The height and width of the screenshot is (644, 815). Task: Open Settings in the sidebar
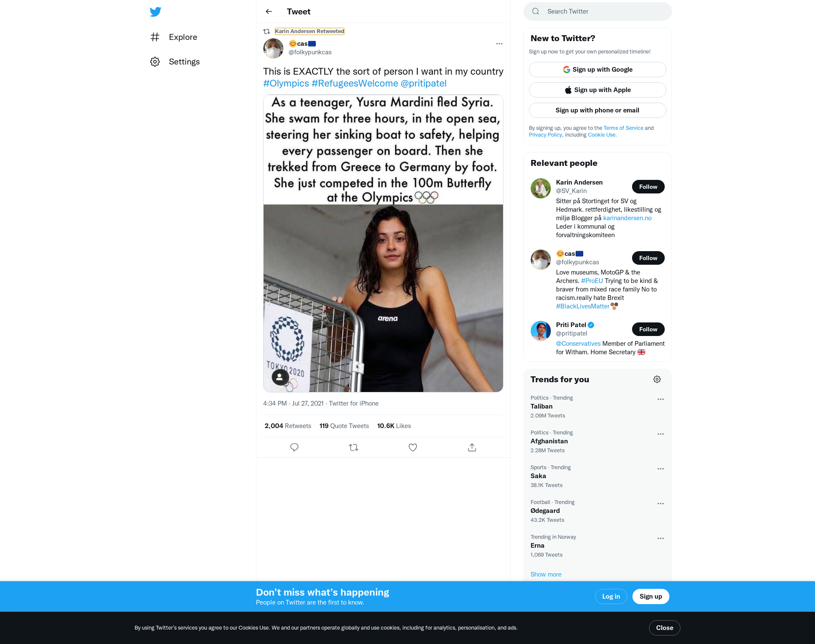[x=175, y=62]
